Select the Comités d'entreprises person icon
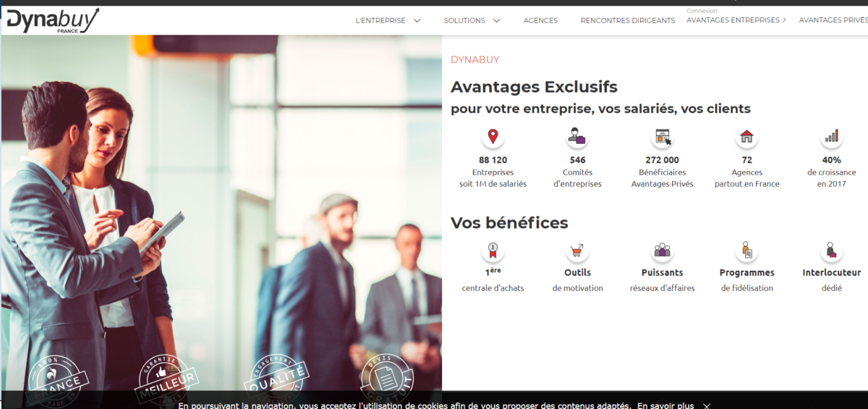Image resolution: width=868 pixels, height=409 pixels. (x=576, y=136)
